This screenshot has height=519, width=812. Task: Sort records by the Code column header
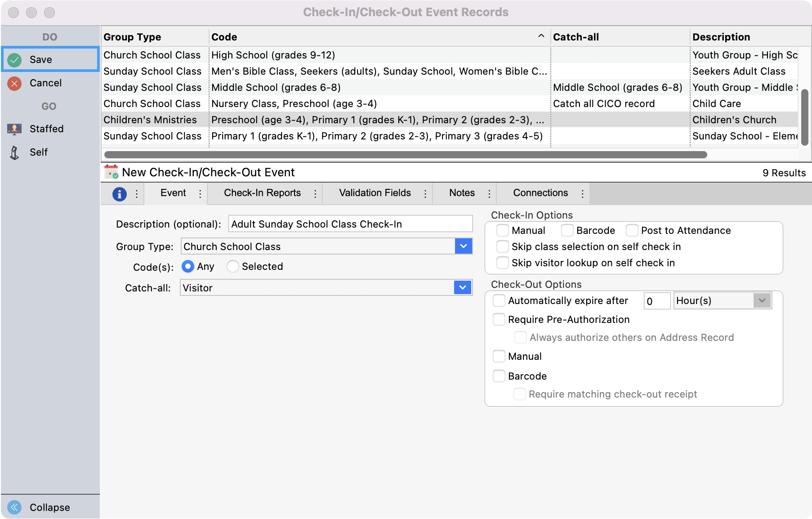pyautogui.click(x=223, y=36)
